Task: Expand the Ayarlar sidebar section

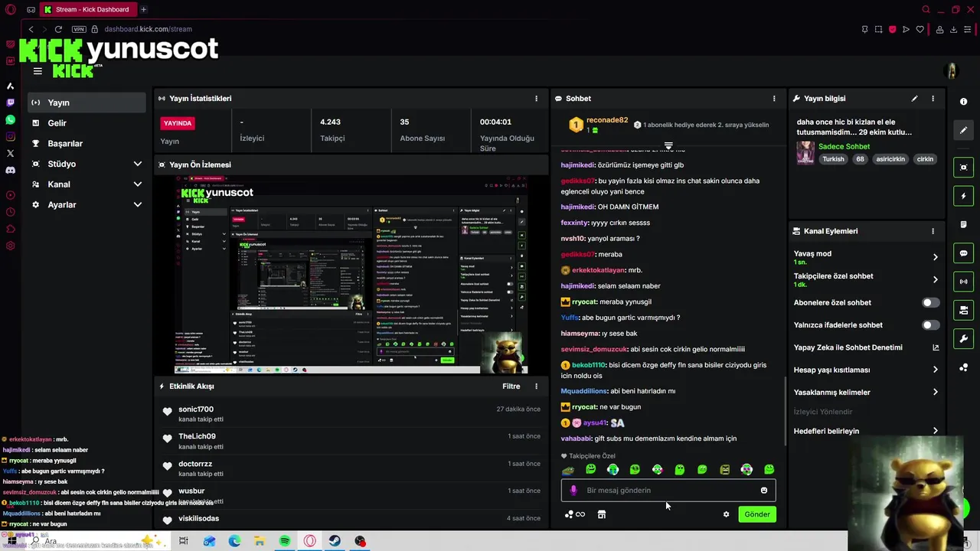Action: point(138,205)
